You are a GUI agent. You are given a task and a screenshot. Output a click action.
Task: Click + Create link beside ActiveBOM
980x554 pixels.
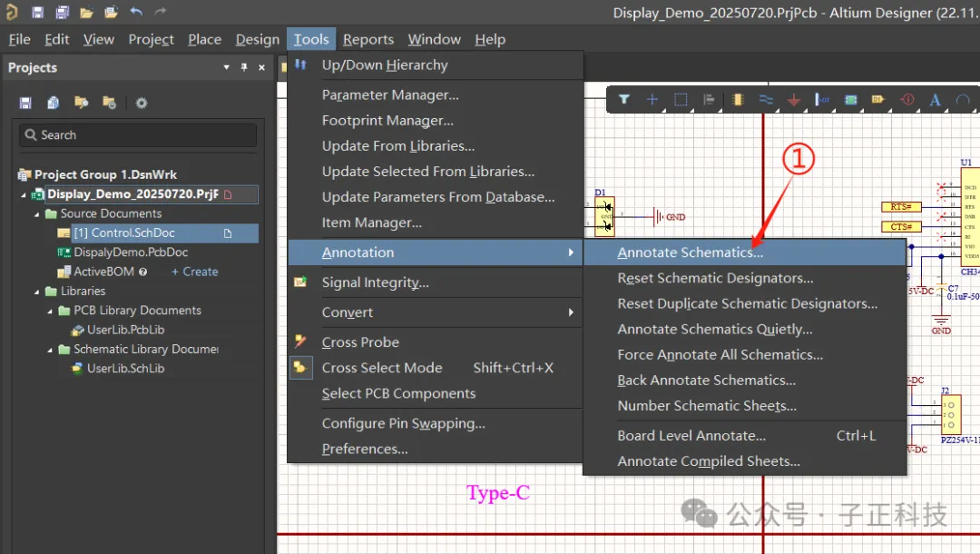[194, 272]
